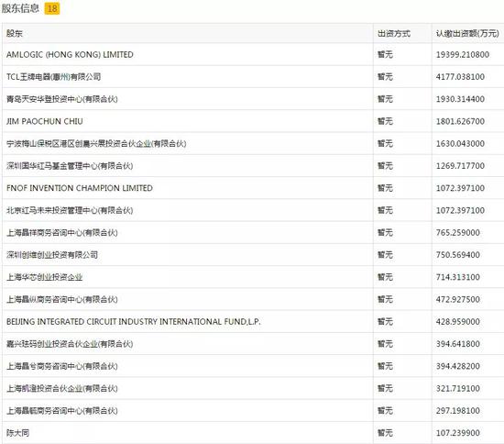The width and height of the screenshot is (504, 444).
Task: Open shareholder AMLOGIC (HONG KONG) LIMITED
Action: pyautogui.click(x=70, y=55)
